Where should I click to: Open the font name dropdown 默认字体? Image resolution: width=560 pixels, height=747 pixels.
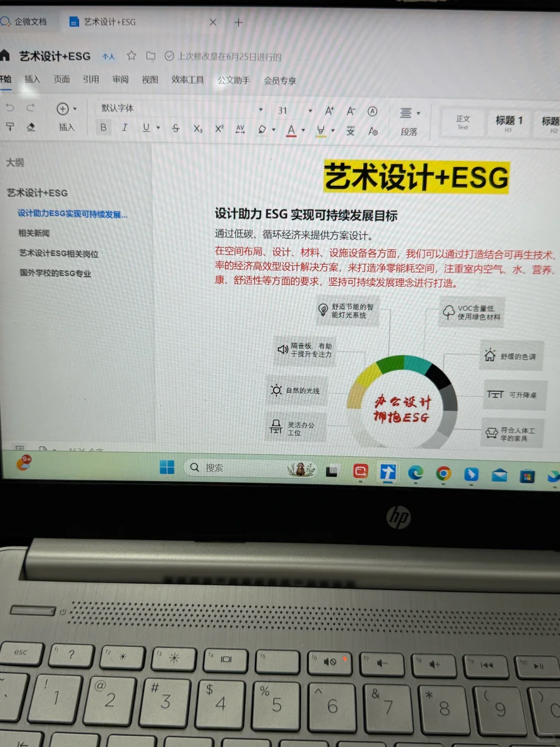[181, 109]
